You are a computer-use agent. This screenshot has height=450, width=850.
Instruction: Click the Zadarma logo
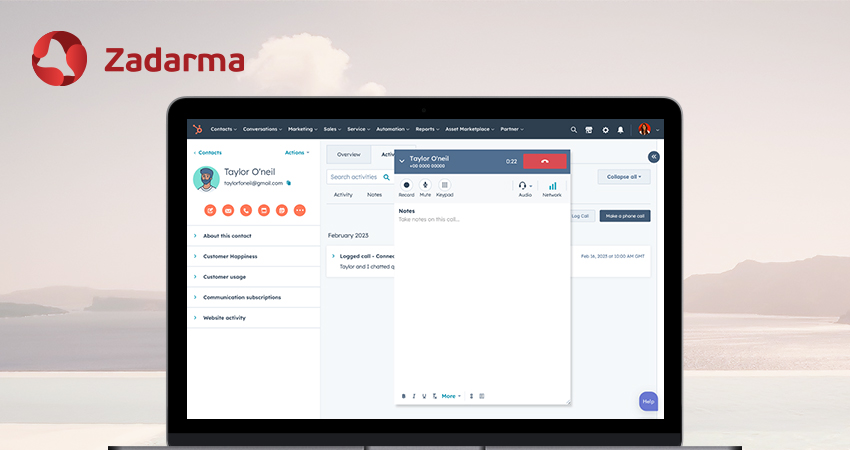(x=138, y=59)
